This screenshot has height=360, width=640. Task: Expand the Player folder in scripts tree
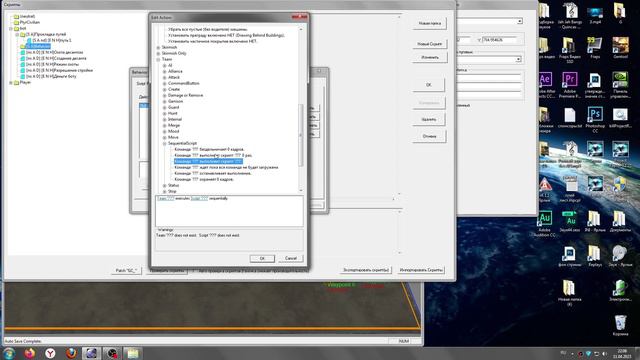point(11,82)
